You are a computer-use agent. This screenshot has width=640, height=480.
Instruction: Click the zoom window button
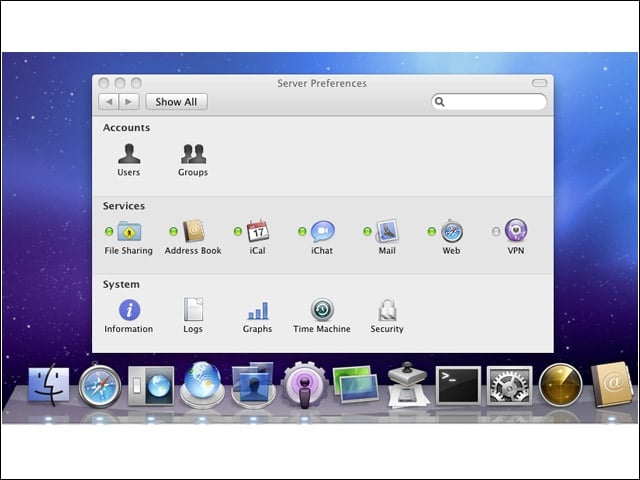136,83
